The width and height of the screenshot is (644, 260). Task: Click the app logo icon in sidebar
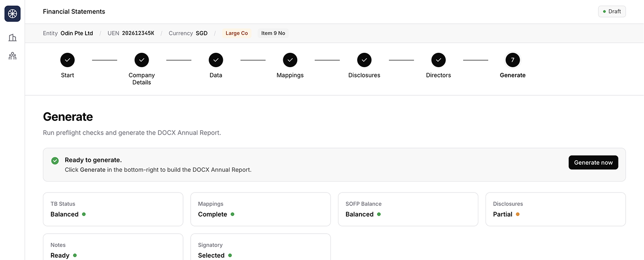13,13
